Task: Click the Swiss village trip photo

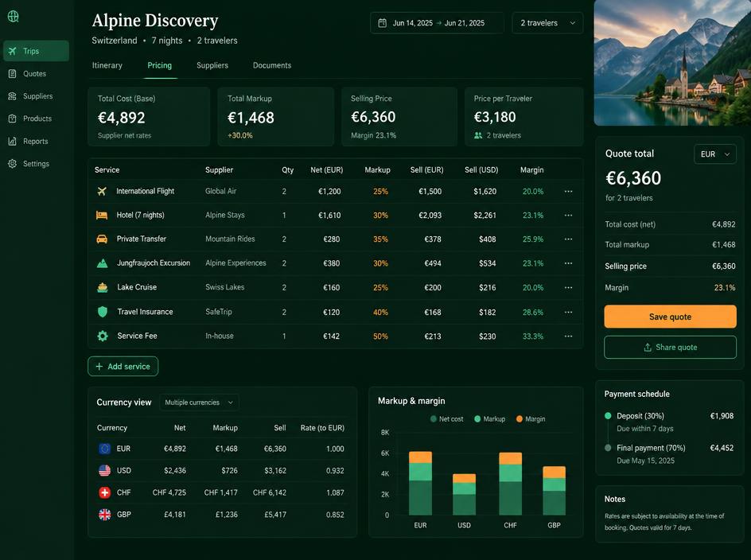Action: click(x=672, y=63)
